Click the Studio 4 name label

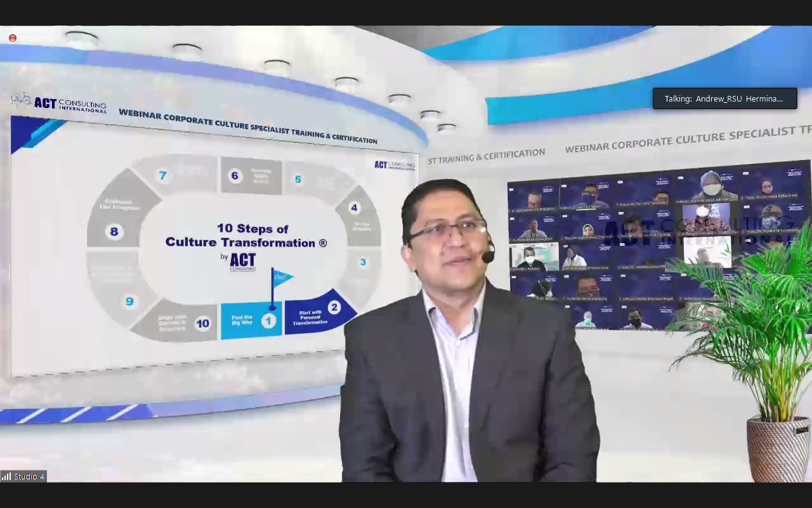pos(29,476)
